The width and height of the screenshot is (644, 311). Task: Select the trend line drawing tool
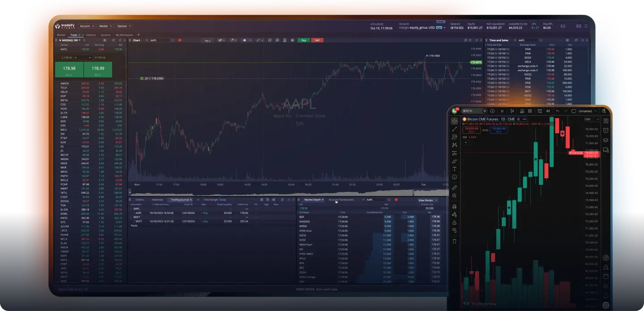click(454, 129)
